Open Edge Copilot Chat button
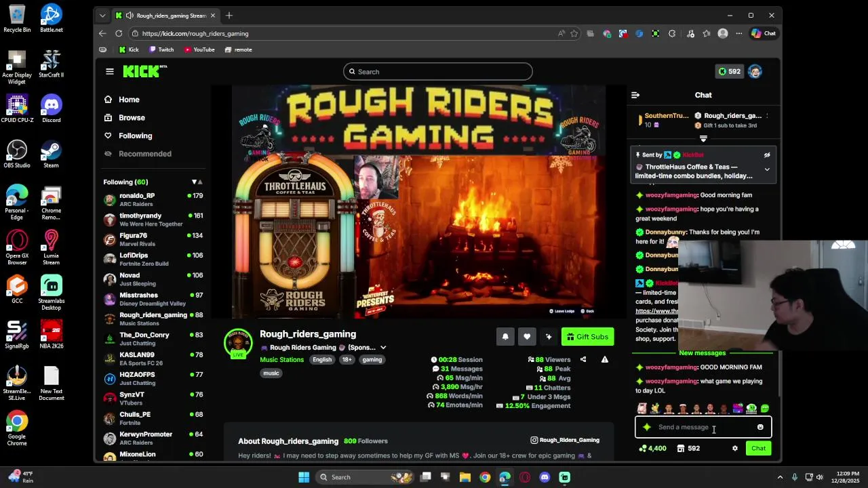The width and height of the screenshot is (868, 488). click(x=764, y=33)
